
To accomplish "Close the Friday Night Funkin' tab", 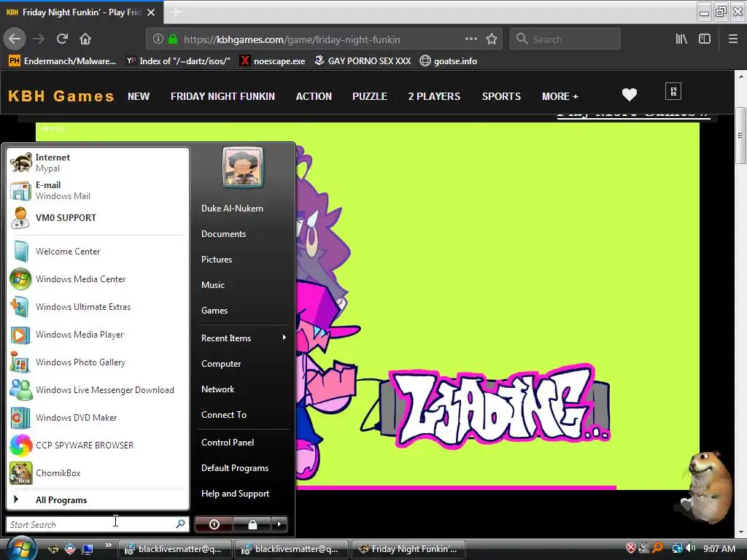I will pos(151,12).
